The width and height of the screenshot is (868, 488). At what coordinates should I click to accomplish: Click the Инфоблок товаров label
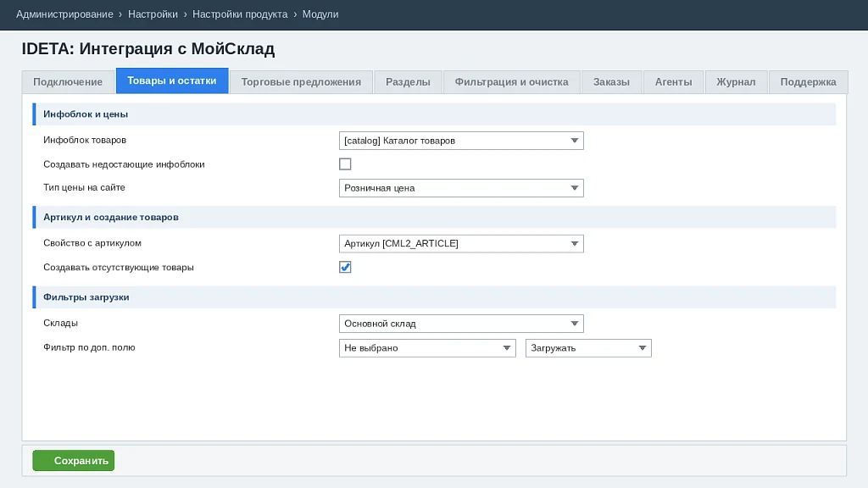(x=85, y=140)
